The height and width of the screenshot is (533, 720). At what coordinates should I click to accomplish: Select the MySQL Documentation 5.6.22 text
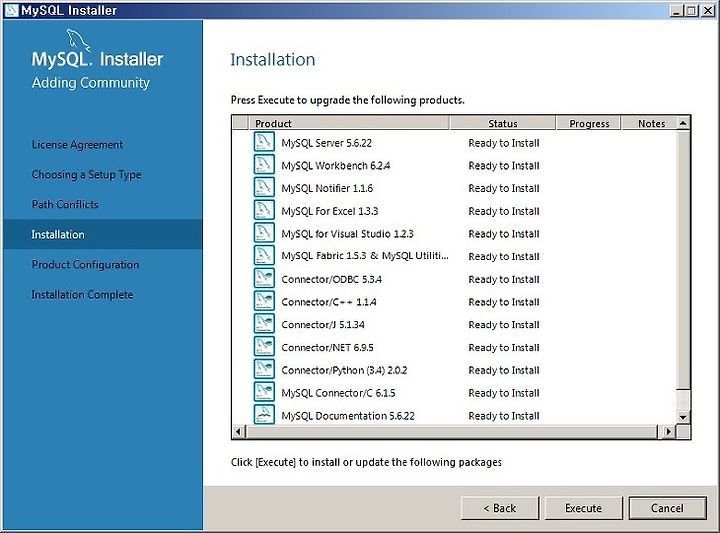(x=348, y=416)
